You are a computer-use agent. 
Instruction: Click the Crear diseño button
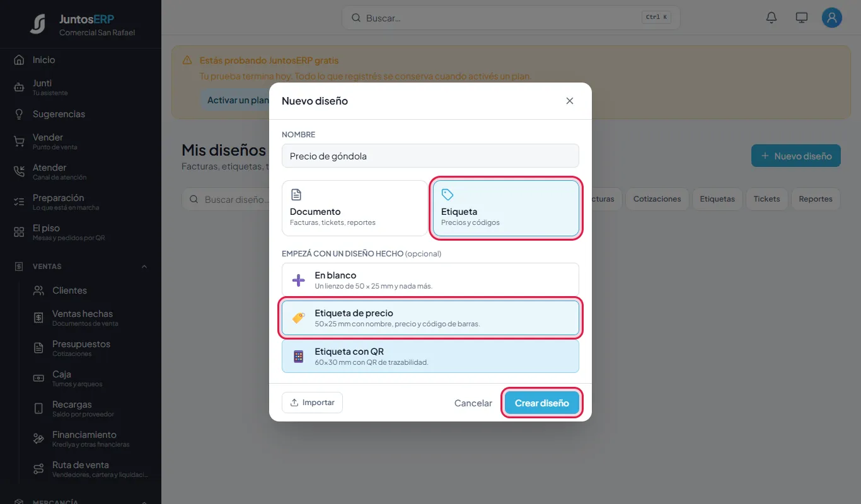pyautogui.click(x=542, y=403)
